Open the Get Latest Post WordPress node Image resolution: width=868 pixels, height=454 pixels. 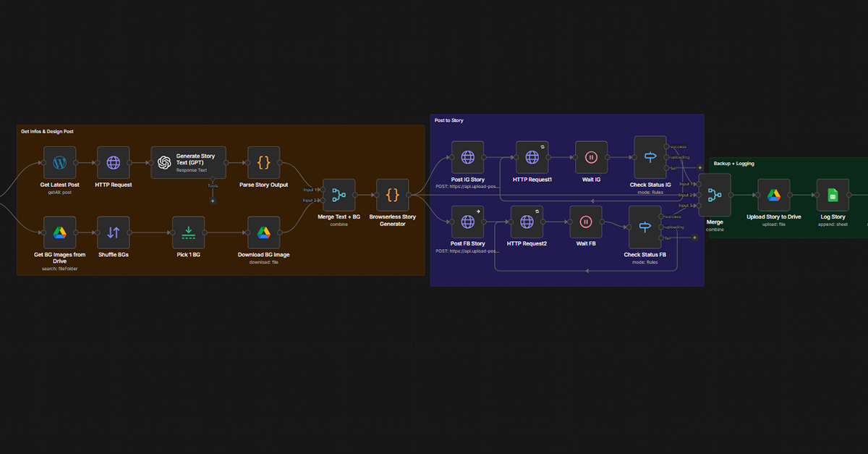pos(59,163)
